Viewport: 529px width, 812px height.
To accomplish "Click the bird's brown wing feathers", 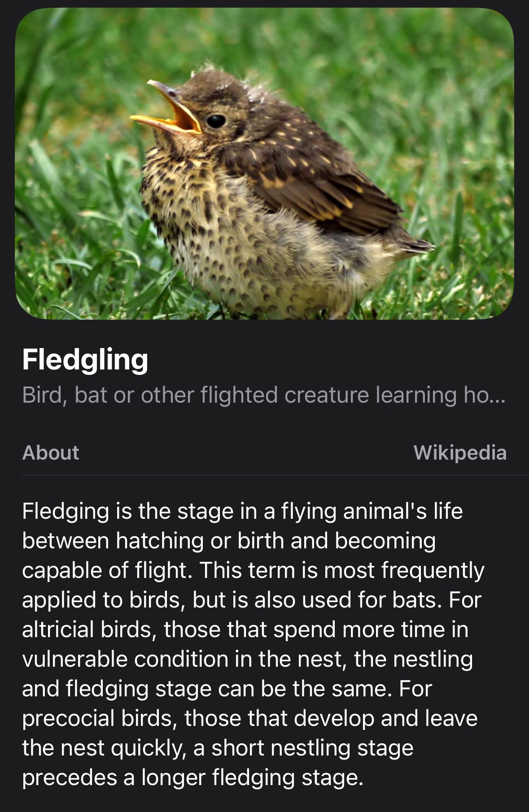I will 314,179.
